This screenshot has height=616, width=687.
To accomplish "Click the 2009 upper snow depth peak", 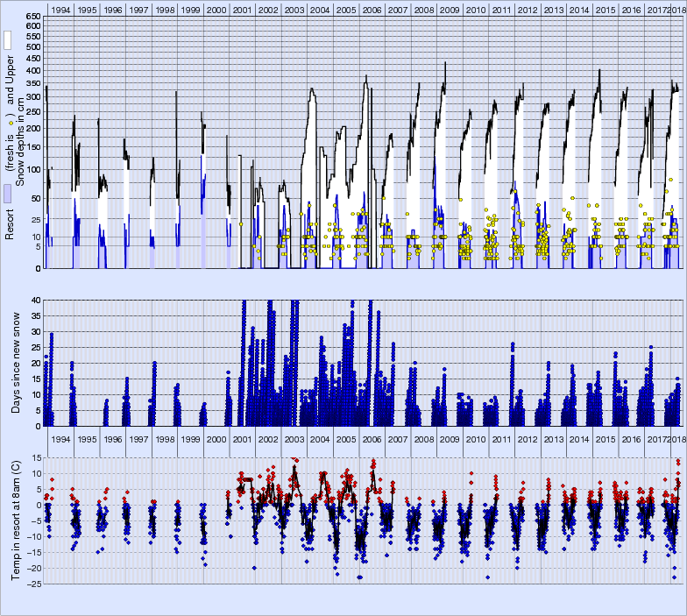I will pos(445,63).
